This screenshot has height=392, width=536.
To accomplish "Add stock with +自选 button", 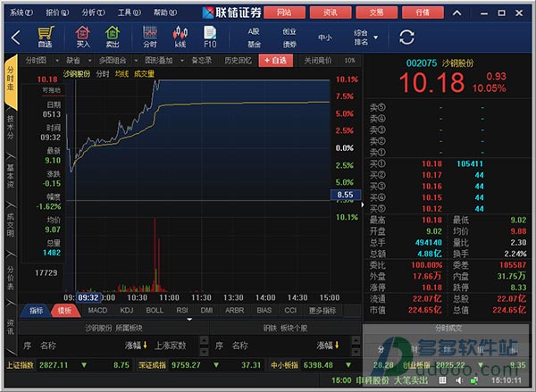I will coord(275,61).
